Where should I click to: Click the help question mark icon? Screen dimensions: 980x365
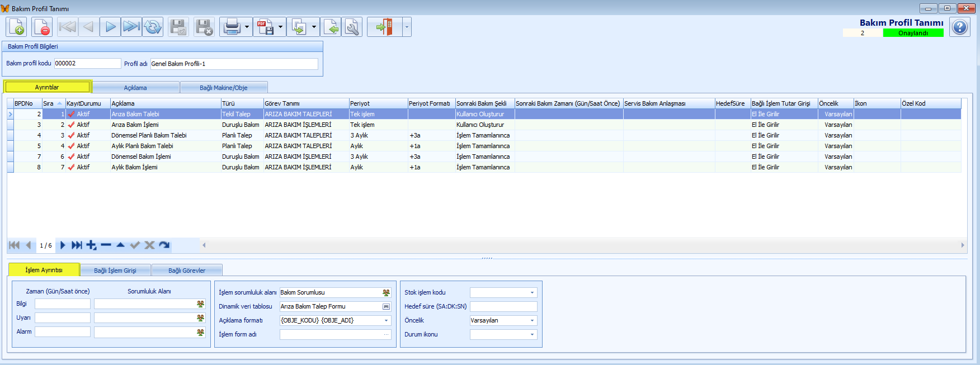(x=960, y=27)
